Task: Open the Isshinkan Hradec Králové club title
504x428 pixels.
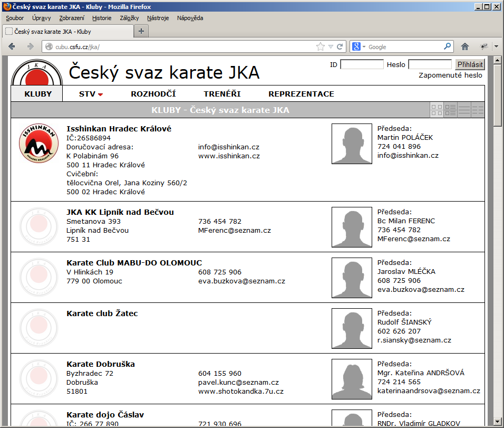Action: point(119,129)
